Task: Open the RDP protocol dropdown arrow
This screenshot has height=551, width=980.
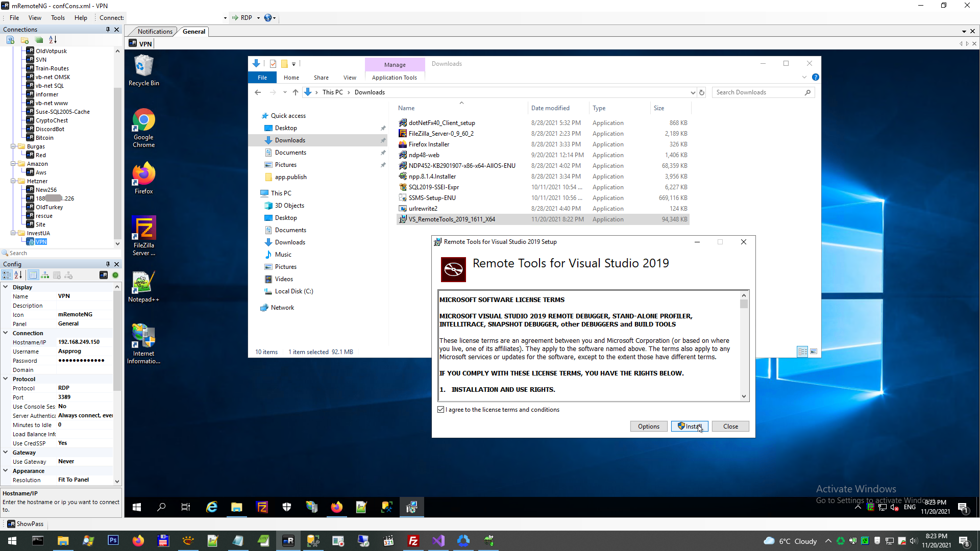Action: 258,18
